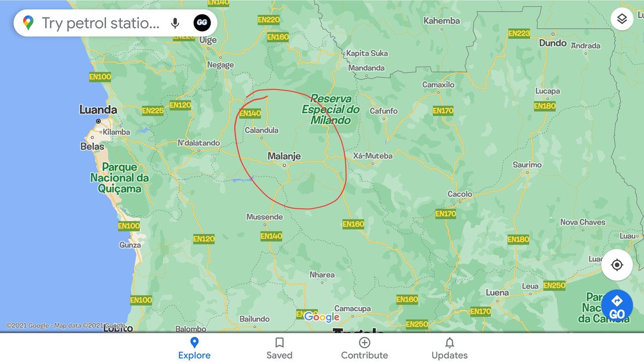Select Reserva Especial do Milando label

331,109
